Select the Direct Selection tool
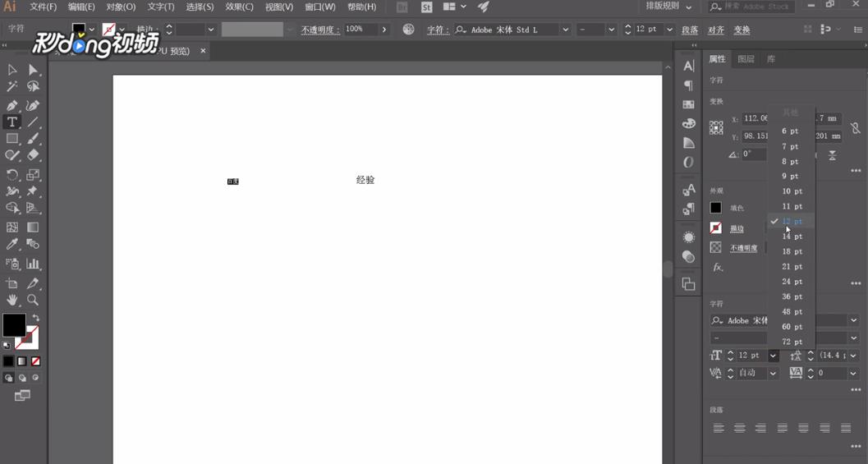This screenshot has width=868, height=464. 33,70
